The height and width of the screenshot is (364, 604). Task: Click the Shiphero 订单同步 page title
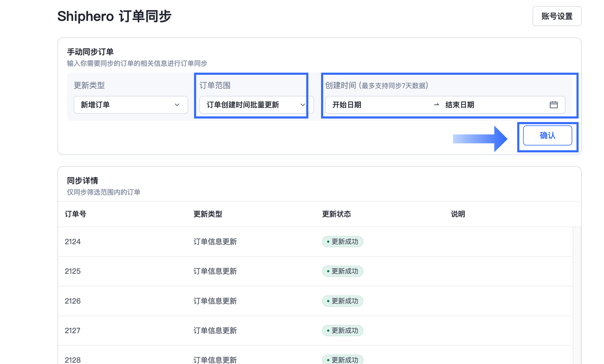114,16
